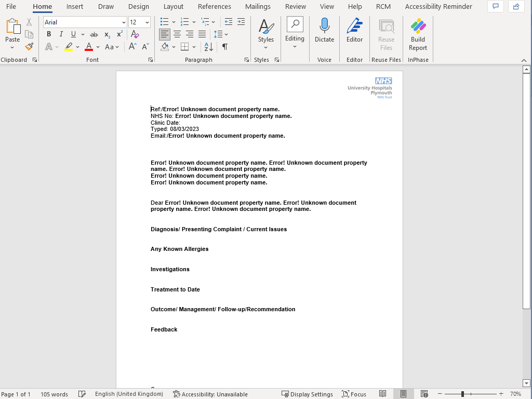Open the Editor proofing pane
The height and width of the screenshot is (399, 532).
click(x=354, y=30)
